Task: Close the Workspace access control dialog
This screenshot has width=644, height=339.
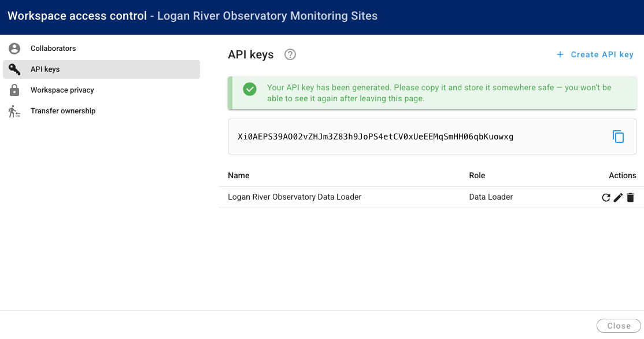Action: [619, 326]
